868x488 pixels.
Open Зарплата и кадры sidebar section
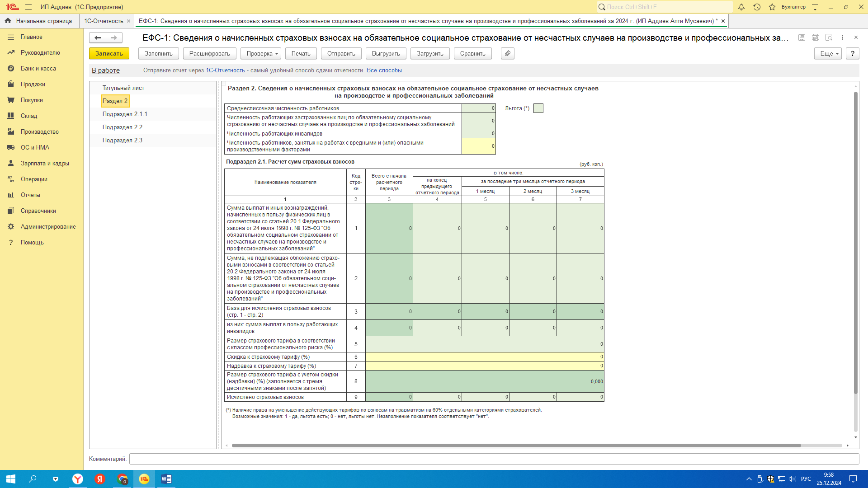tap(45, 163)
